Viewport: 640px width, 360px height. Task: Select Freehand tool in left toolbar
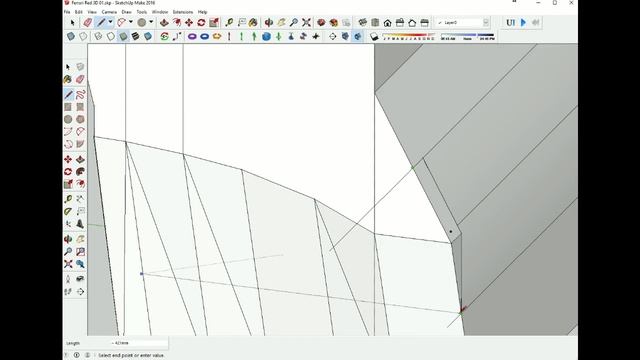[80, 95]
